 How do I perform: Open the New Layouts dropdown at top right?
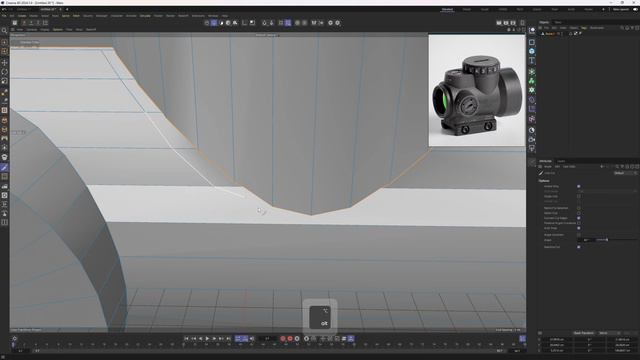[x=621, y=9]
